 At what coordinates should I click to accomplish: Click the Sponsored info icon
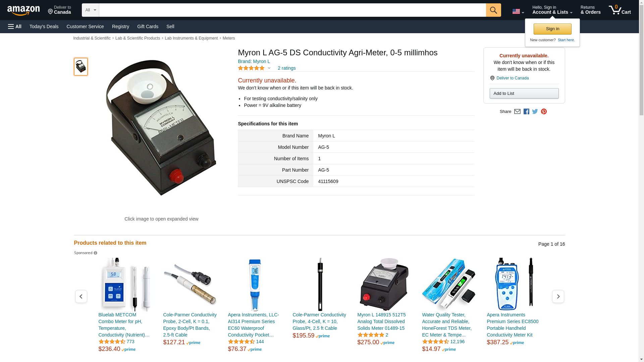95,253
